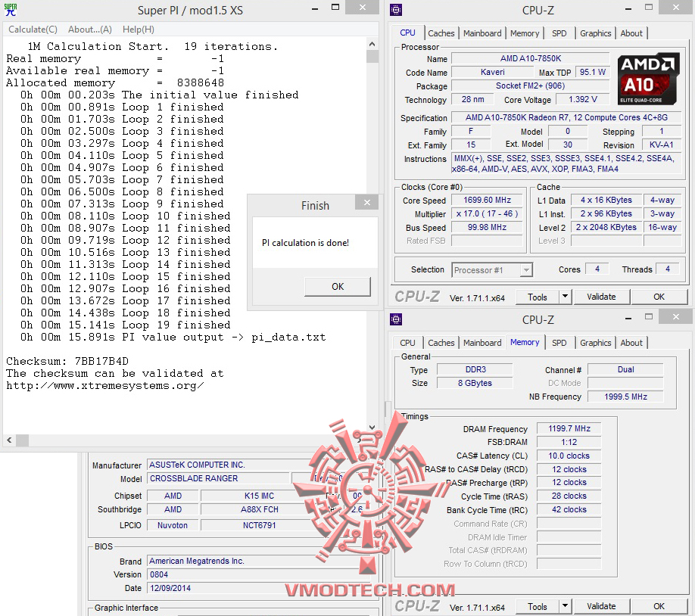Switch to Caches tab in bottom CPU-Z window

point(441,343)
